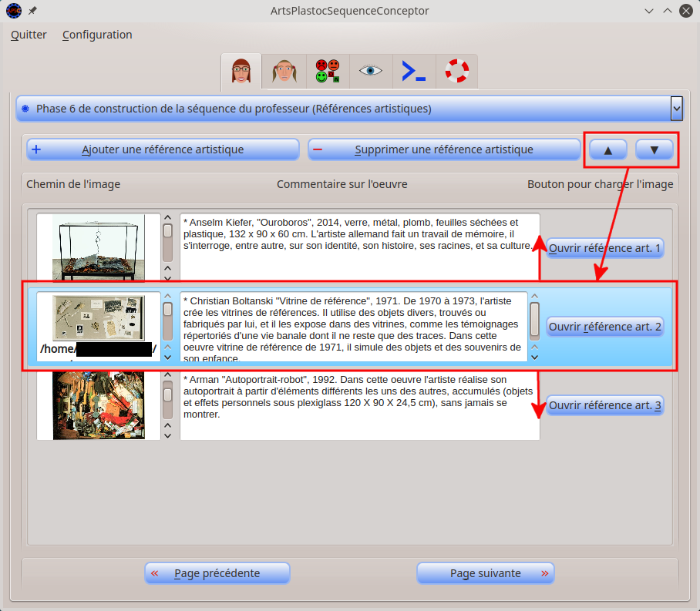Expand the Phase 6 sequence dropdown
700x611 pixels.
click(676, 109)
